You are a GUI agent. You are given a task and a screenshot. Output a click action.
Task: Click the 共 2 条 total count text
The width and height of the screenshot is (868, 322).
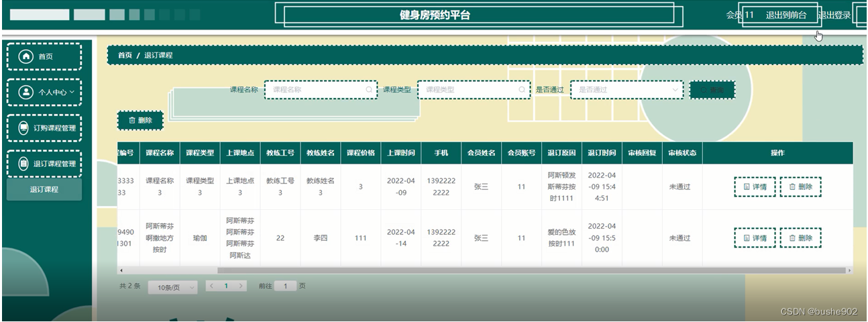[130, 286]
